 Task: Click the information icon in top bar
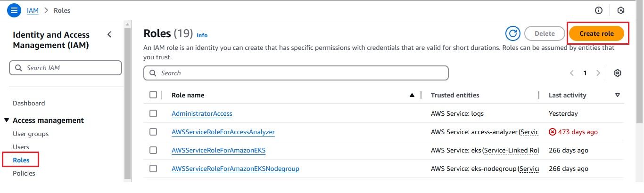[599, 10]
